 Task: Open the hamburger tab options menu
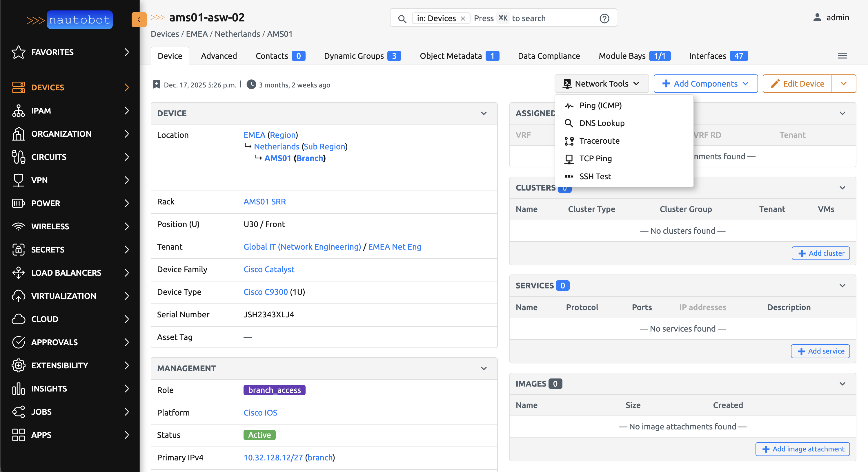(842, 56)
